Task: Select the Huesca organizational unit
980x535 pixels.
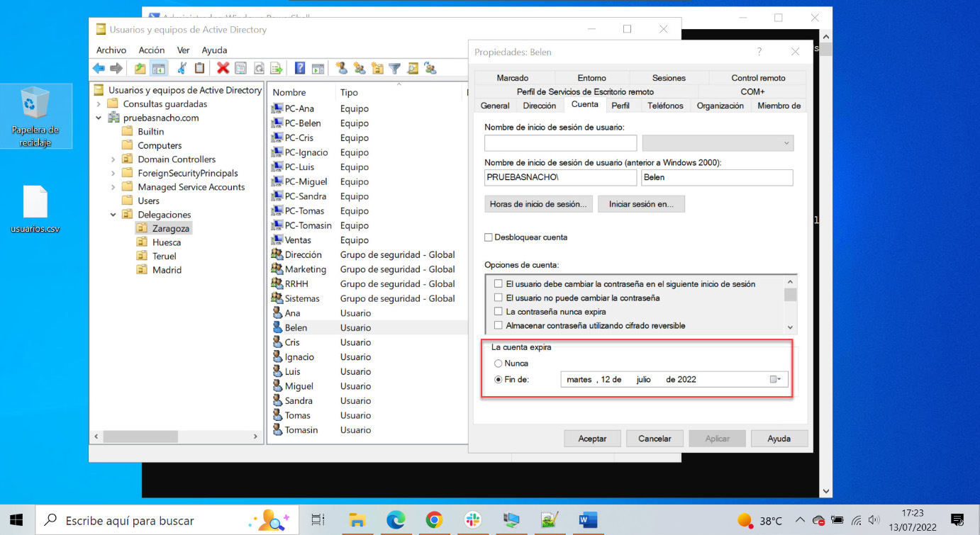Action: pyautogui.click(x=167, y=242)
